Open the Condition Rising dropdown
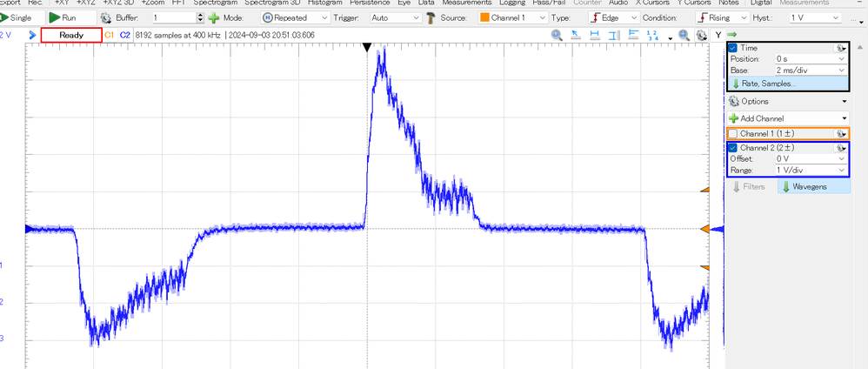 [x=722, y=17]
